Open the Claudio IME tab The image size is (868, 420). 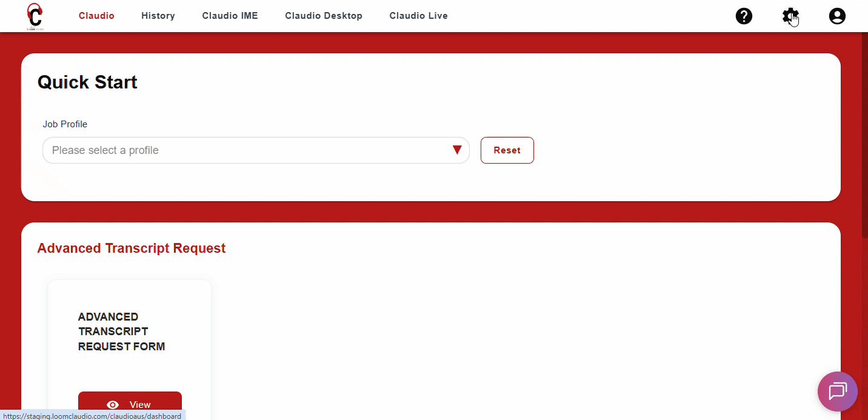click(230, 16)
